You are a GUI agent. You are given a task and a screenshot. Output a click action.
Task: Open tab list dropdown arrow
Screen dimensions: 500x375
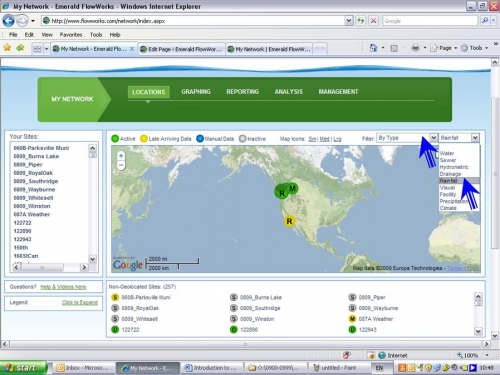pyautogui.click(x=46, y=49)
